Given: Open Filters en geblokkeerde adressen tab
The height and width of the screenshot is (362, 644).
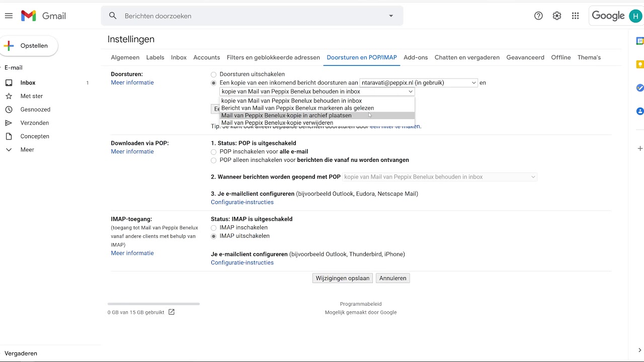Looking at the screenshot, I should pyautogui.click(x=273, y=57).
